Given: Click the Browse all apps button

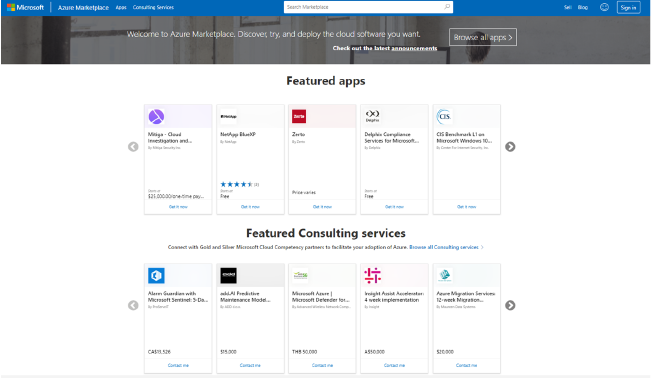Looking at the screenshot, I should pyautogui.click(x=483, y=37).
